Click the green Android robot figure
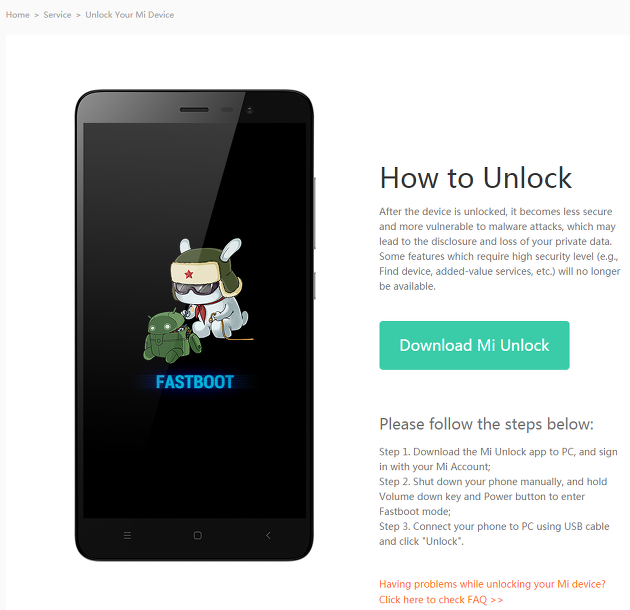This screenshot has width=630, height=610. tap(171, 337)
